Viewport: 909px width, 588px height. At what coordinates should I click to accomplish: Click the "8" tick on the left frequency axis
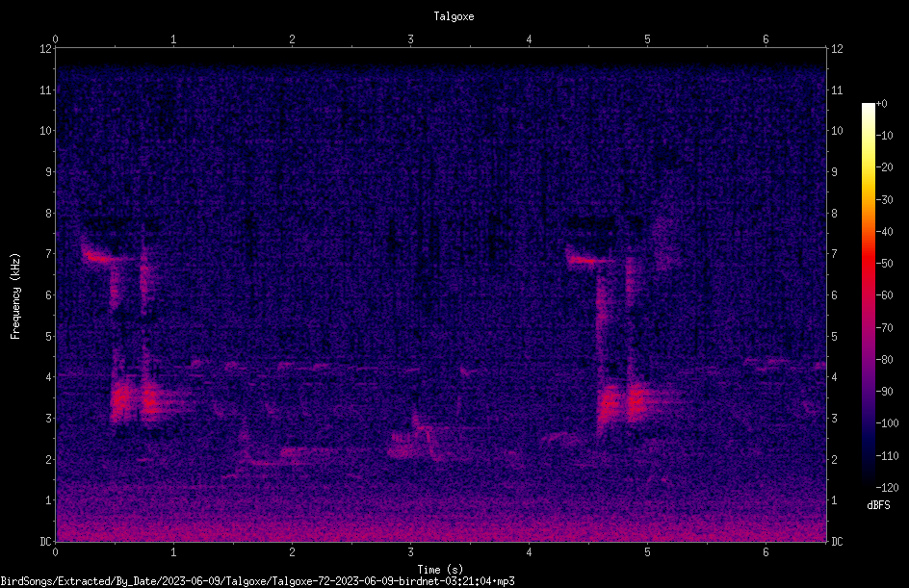tap(48, 214)
